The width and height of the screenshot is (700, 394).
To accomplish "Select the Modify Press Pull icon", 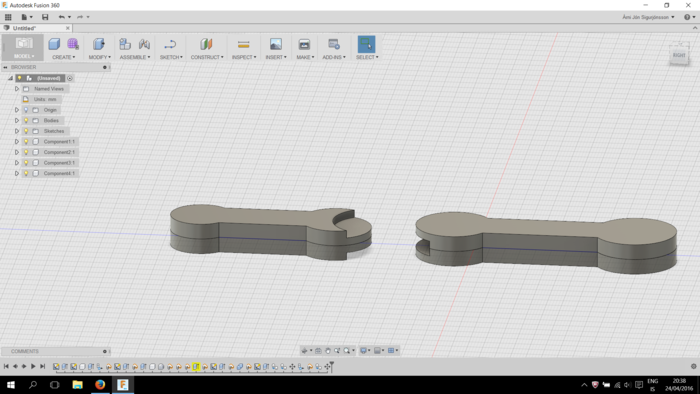I will pyautogui.click(x=99, y=44).
